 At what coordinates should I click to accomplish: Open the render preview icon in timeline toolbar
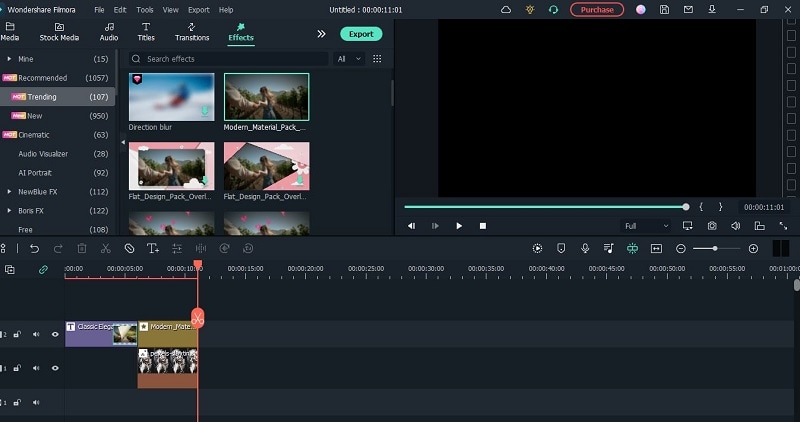tap(537, 249)
